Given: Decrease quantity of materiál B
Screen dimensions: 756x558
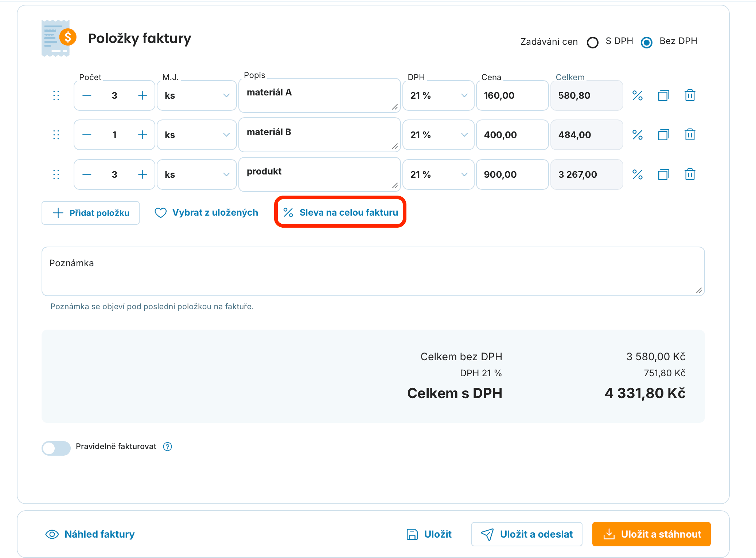Looking at the screenshot, I should (x=87, y=135).
